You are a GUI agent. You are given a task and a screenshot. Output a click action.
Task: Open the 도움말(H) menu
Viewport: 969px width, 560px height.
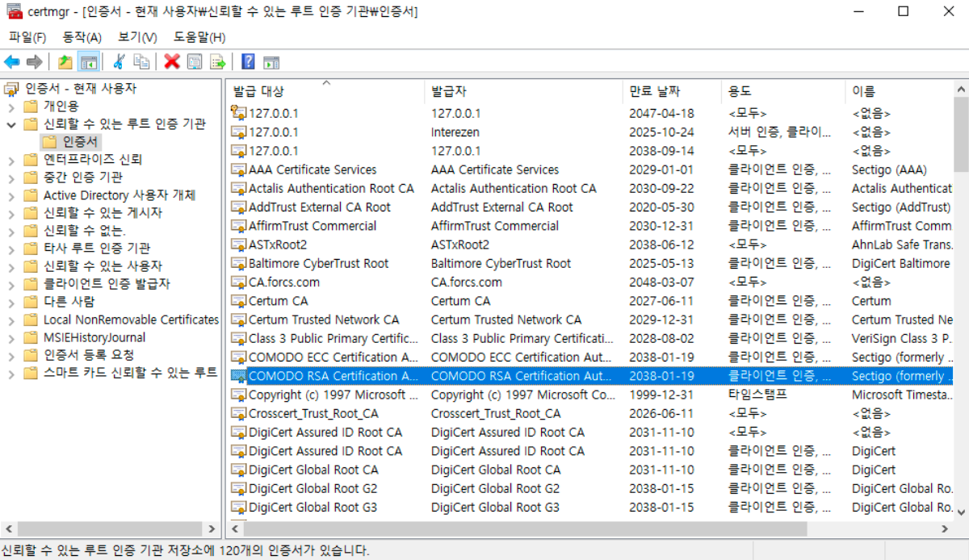199,37
